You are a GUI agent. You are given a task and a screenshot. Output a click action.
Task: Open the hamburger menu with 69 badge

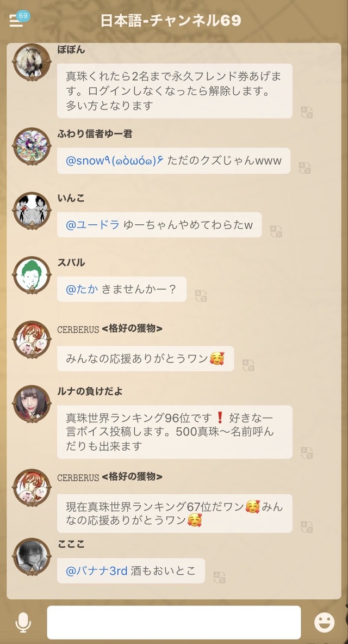click(x=17, y=20)
